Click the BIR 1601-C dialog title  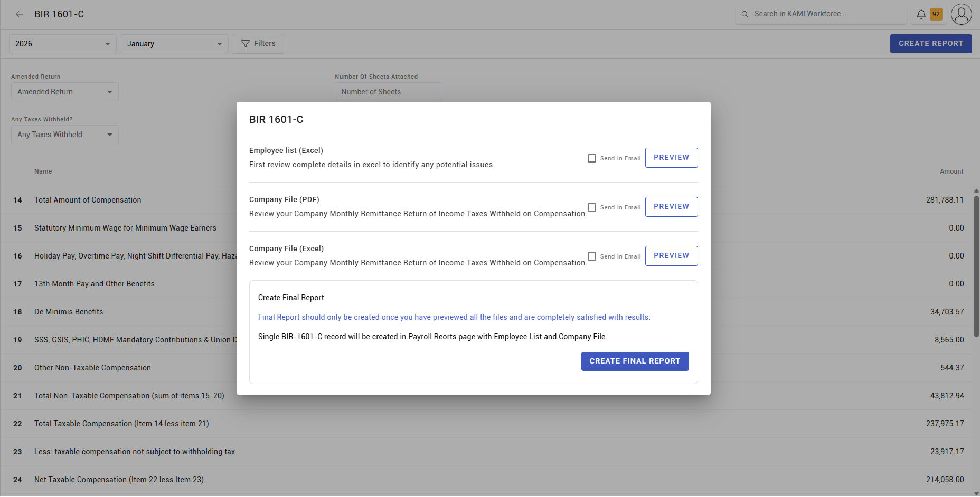tap(276, 120)
